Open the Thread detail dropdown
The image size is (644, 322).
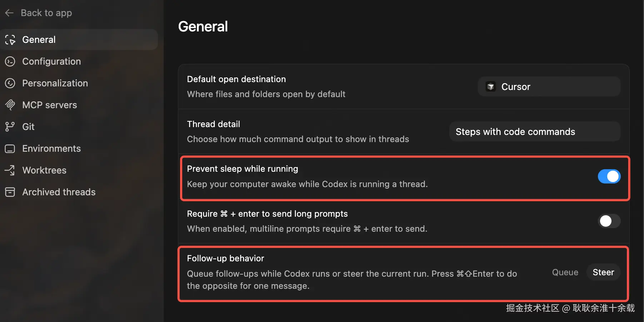pos(534,132)
